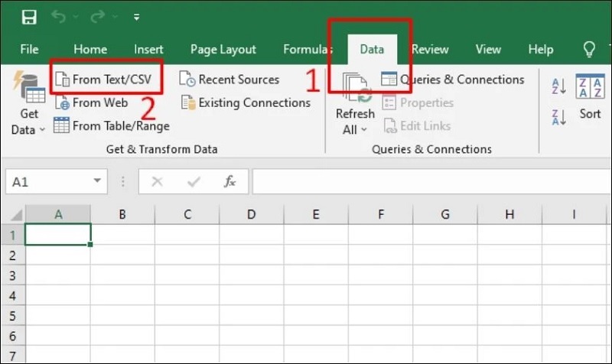
Task: Click inside the formula bar field
Action: 428,181
